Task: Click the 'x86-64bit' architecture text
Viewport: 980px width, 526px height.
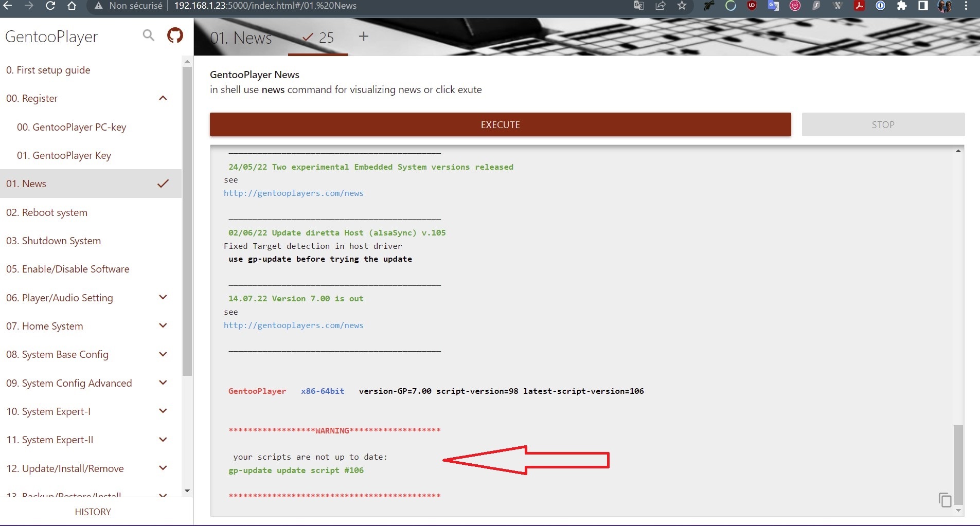Action: click(323, 391)
